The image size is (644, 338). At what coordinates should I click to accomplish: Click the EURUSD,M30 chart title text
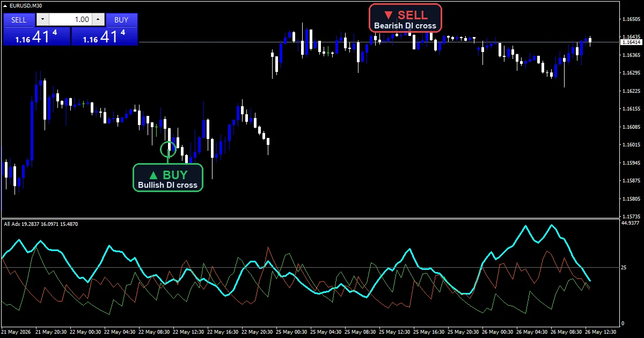point(26,5)
